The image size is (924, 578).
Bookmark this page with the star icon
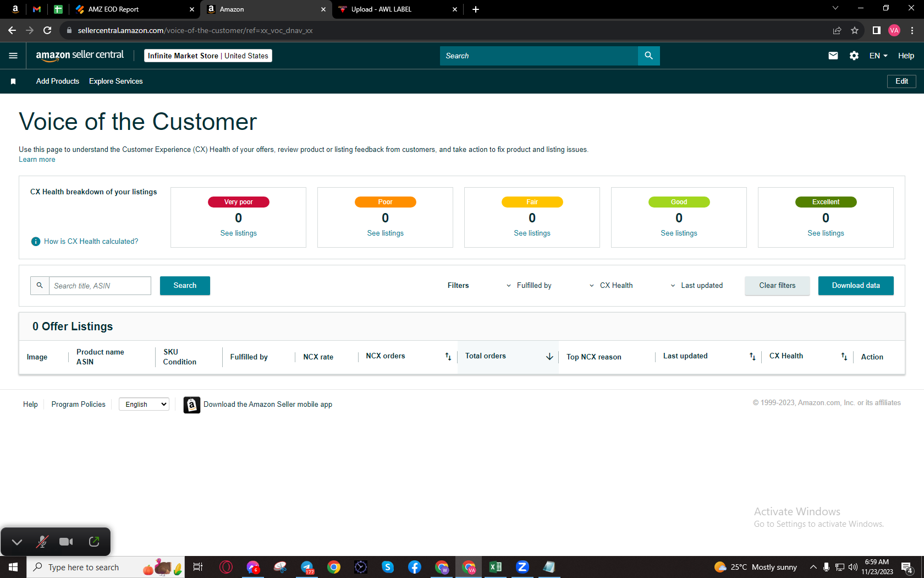855,30
